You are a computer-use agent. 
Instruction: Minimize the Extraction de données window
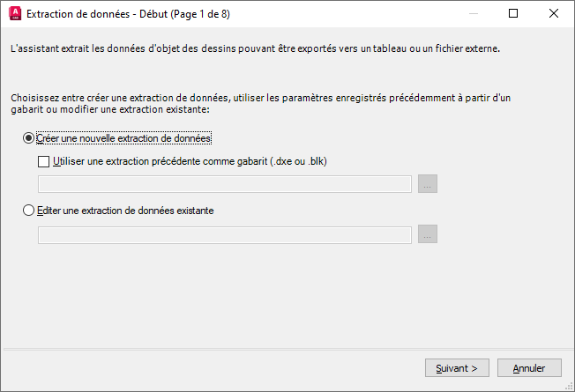pos(474,14)
